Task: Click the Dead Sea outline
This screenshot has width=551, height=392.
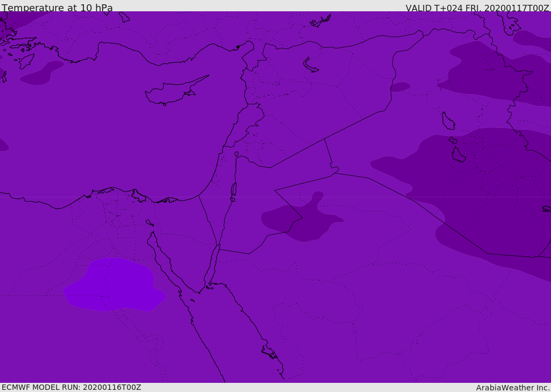Action: pos(234,189)
